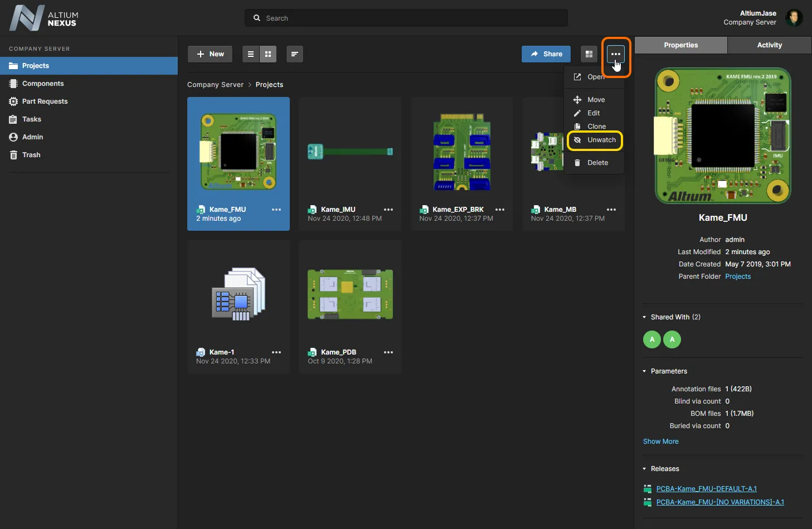Screen dimensions: 812x529
Task: Switch to the Properties tab
Action: [681, 45]
